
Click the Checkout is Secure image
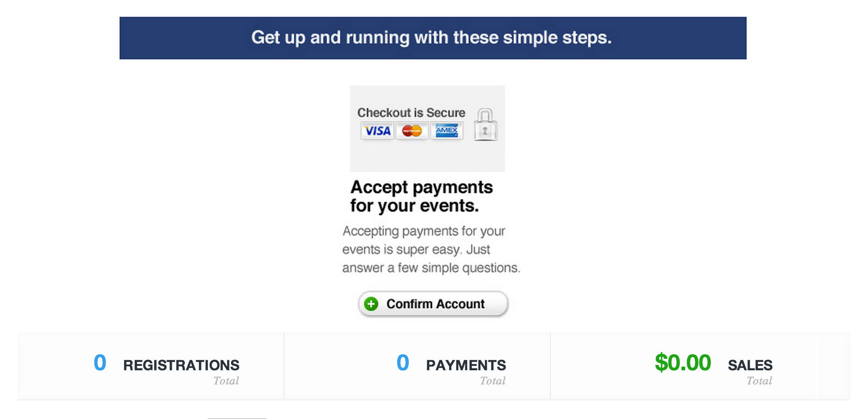click(427, 128)
